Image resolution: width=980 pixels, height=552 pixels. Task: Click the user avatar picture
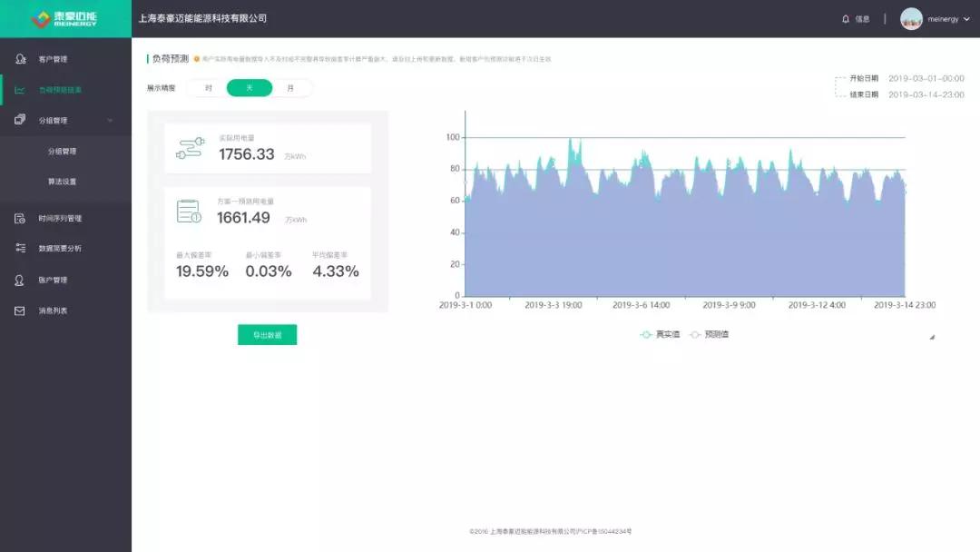pos(911,18)
